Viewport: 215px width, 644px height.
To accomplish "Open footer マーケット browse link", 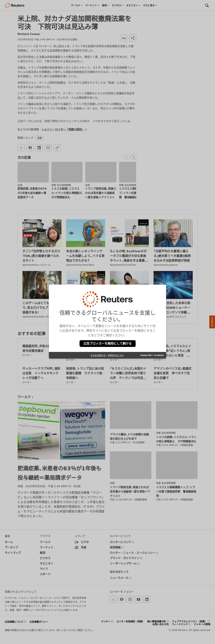I will click(47, 547).
